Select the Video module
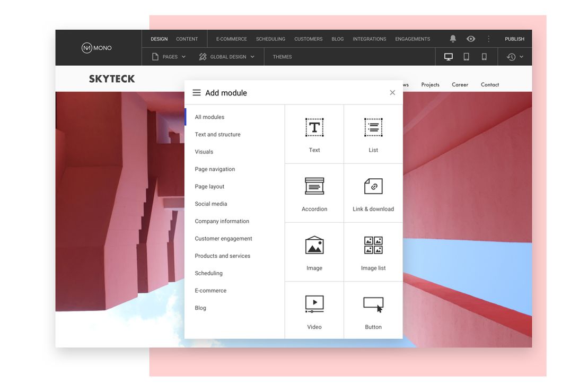The width and height of the screenshot is (588, 392). [x=314, y=311]
